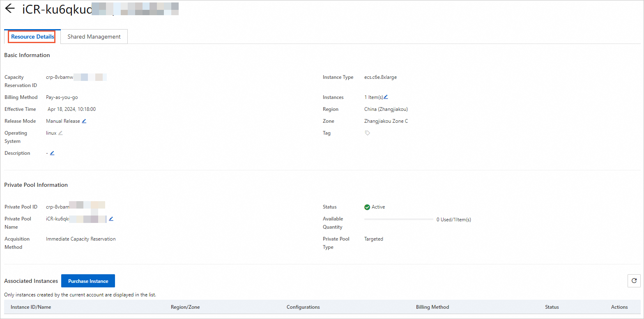Click the Status column header
Image resolution: width=644 pixels, height=319 pixels.
click(x=552, y=307)
